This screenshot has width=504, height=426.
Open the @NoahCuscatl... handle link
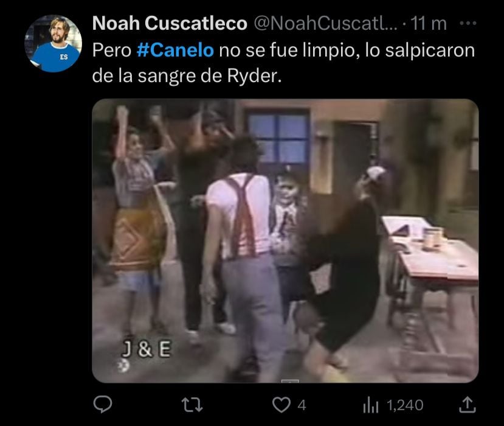[325, 24]
